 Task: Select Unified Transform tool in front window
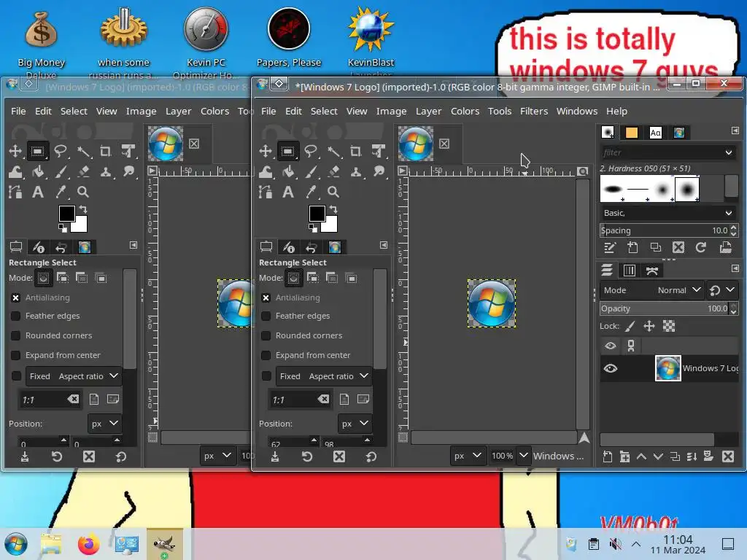coord(379,152)
